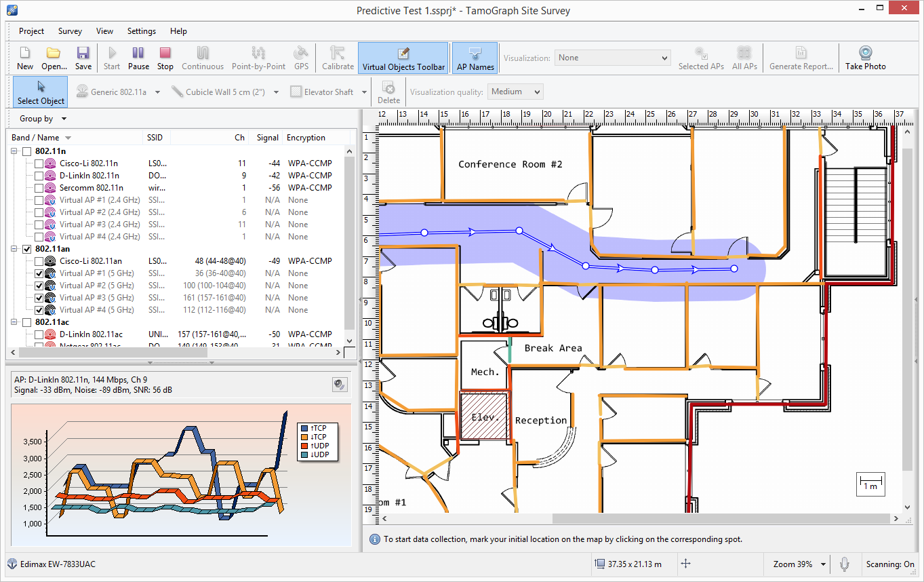
Task: Stop the survey
Action: [x=165, y=58]
